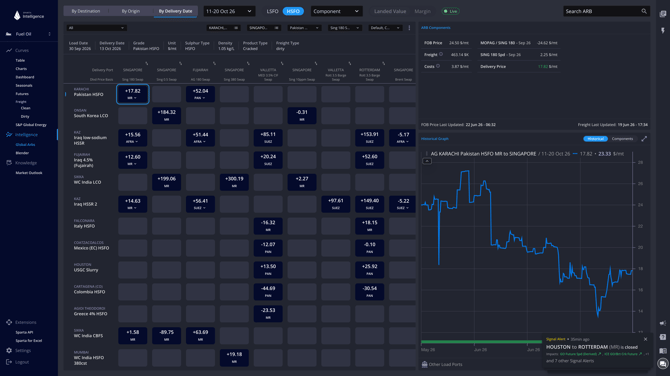Select Margin view
The image size is (670, 376).
click(x=422, y=11)
